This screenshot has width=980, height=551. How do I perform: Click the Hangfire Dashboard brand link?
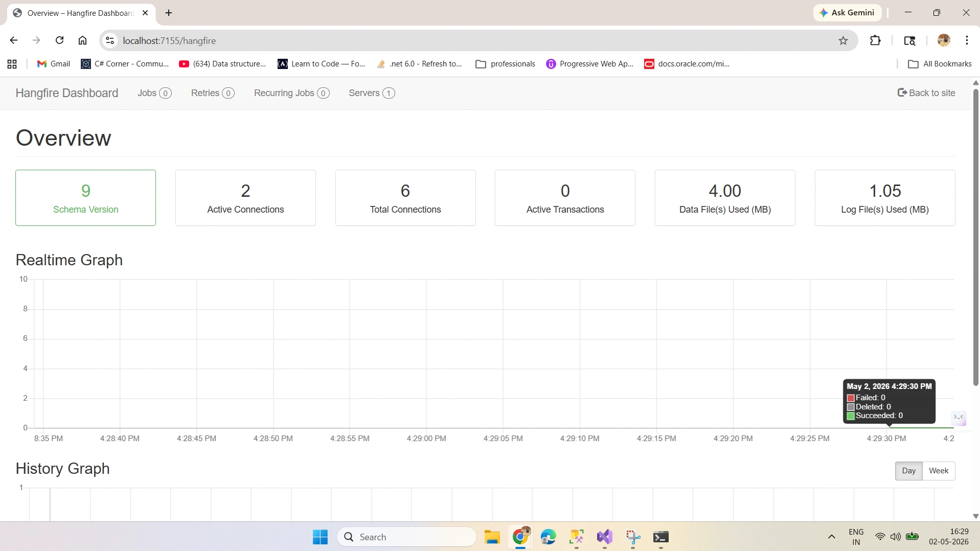click(67, 93)
